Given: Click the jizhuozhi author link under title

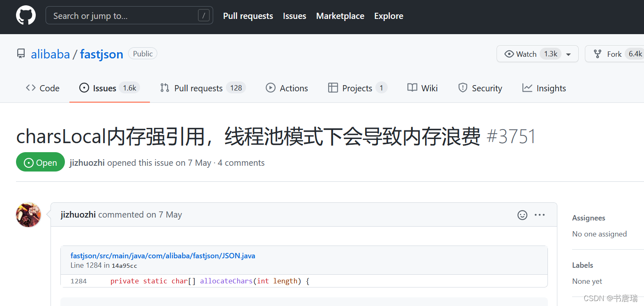Looking at the screenshot, I should pos(87,163).
